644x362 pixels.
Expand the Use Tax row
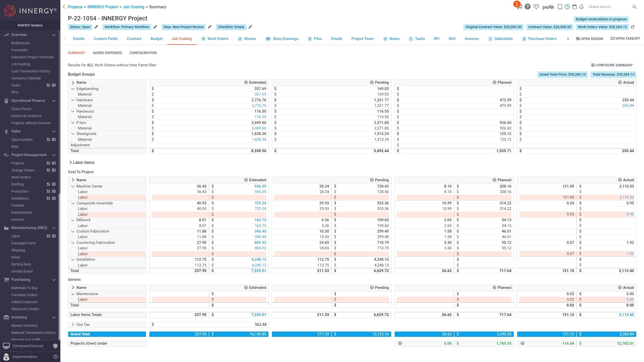(x=73, y=325)
